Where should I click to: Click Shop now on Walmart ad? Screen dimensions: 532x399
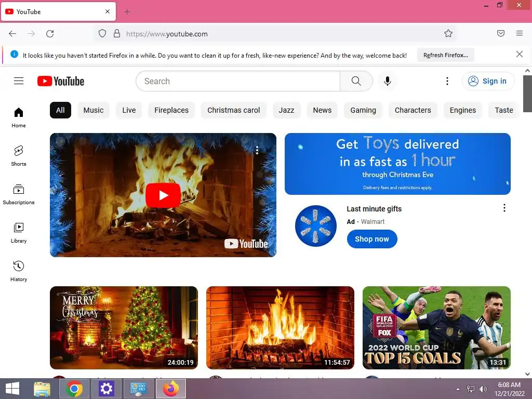[372, 239]
